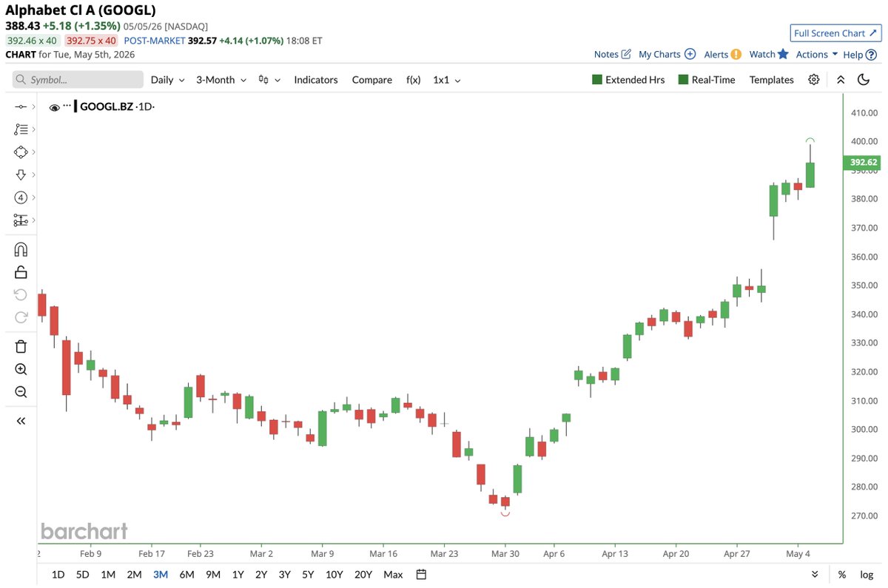Toggle the drawing lock icon

coord(21,272)
